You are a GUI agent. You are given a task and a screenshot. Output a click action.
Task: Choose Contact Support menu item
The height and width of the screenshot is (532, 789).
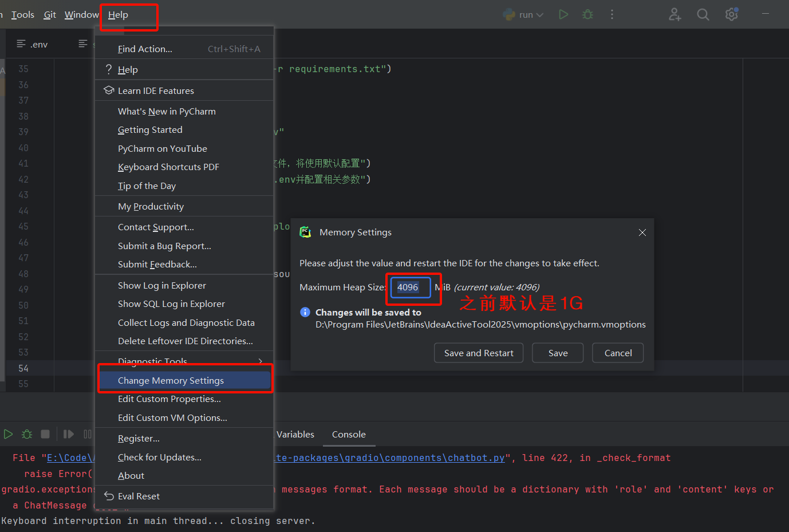184,227
